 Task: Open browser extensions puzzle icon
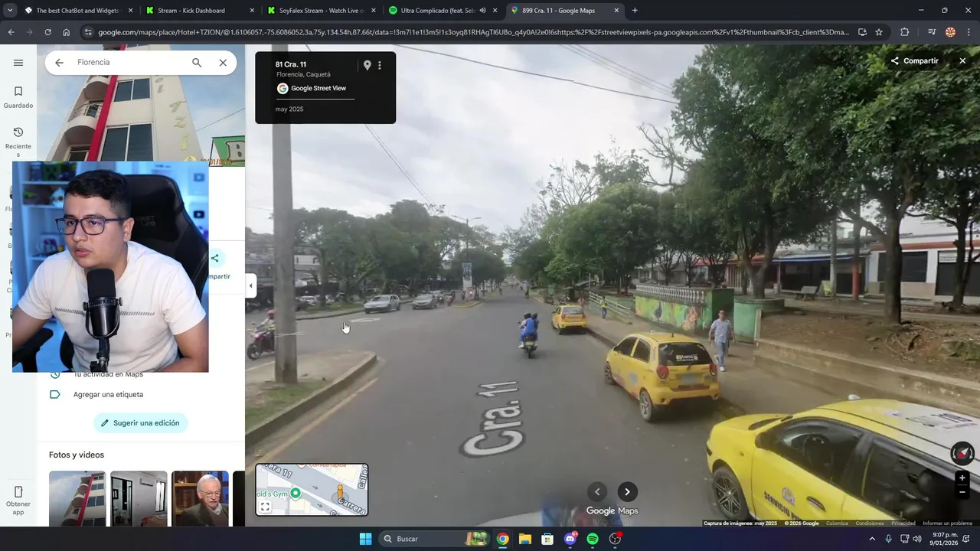pos(905,32)
